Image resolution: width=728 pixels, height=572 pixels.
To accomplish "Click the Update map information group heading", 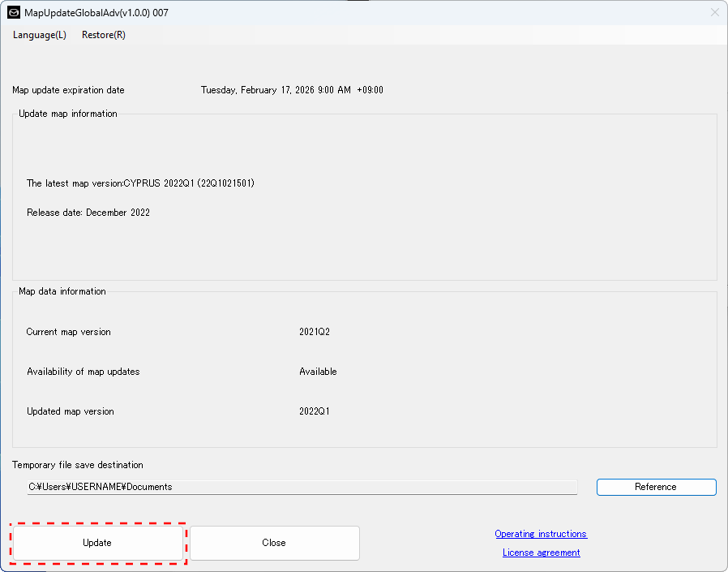I will click(x=68, y=114).
